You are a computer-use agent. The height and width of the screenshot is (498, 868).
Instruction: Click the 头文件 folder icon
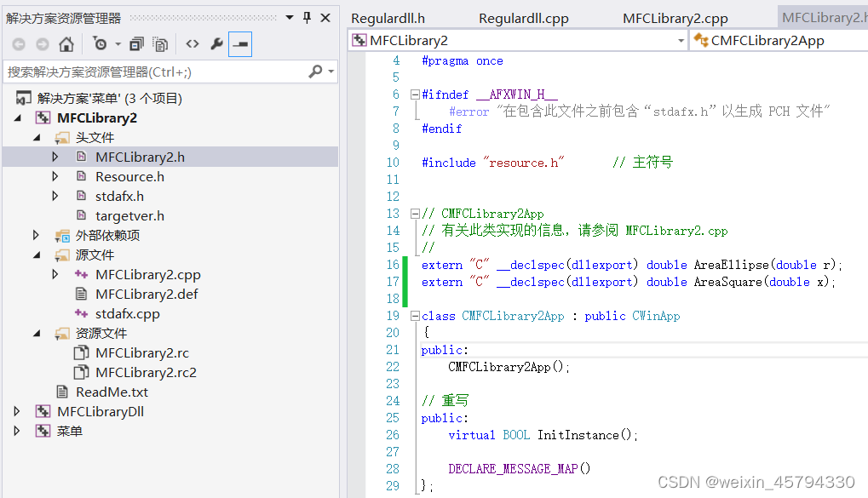click(x=62, y=138)
